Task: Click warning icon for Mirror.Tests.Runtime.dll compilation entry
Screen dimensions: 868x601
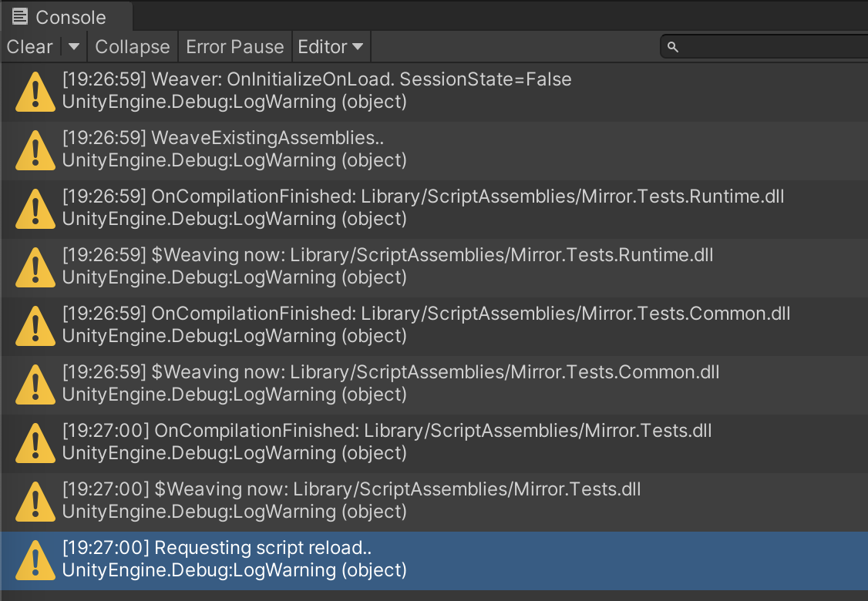Action: click(34, 207)
